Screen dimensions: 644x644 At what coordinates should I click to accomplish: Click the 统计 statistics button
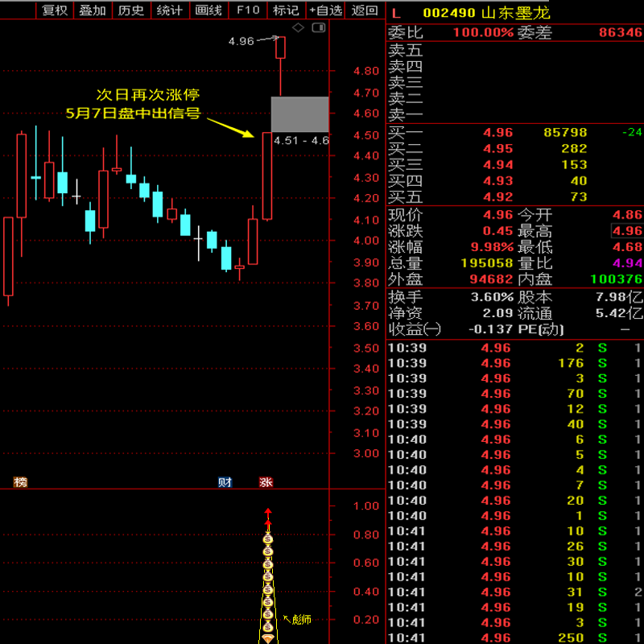point(169,10)
